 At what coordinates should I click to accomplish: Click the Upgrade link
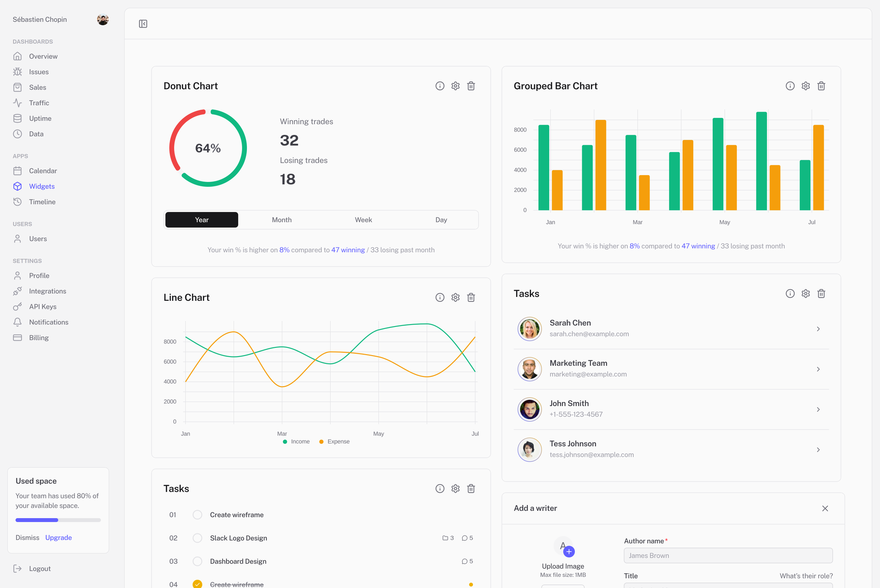[58, 538]
